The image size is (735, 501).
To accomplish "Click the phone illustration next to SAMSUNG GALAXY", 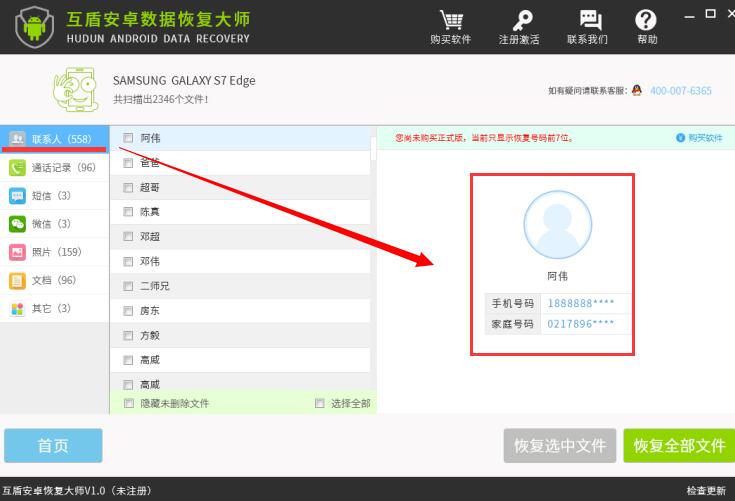I will [x=75, y=89].
